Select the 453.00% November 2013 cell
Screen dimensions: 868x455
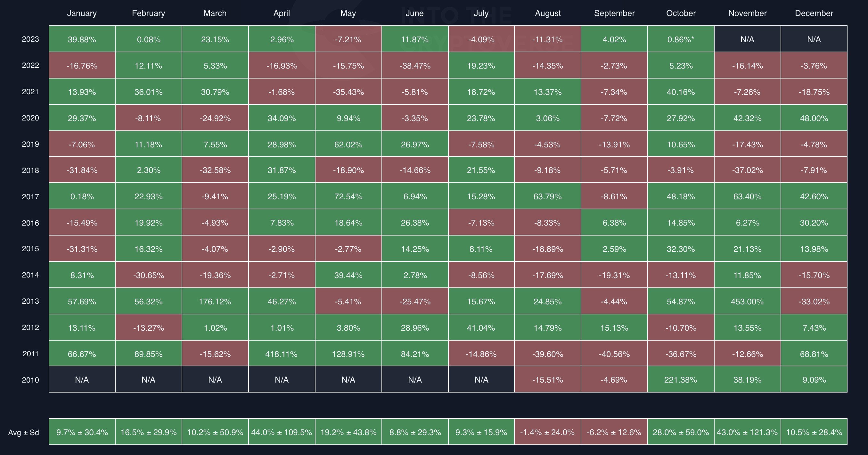(747, 301)
